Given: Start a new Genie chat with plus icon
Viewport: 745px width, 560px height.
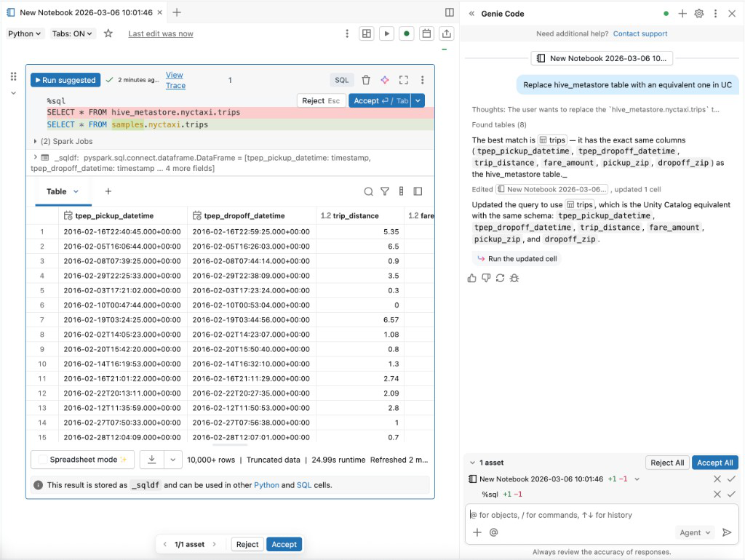Looking at the screenshot, I should pos(681,13).
